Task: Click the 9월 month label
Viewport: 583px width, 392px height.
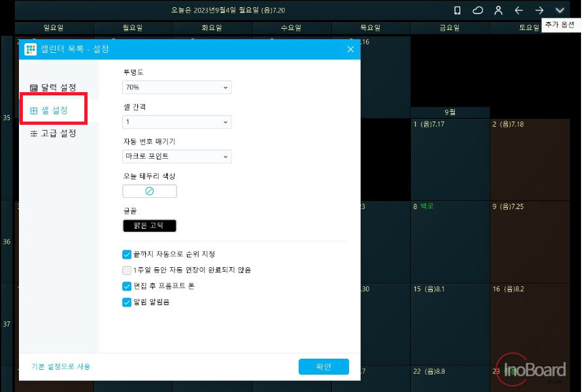Action: click(x=450, y=112)
